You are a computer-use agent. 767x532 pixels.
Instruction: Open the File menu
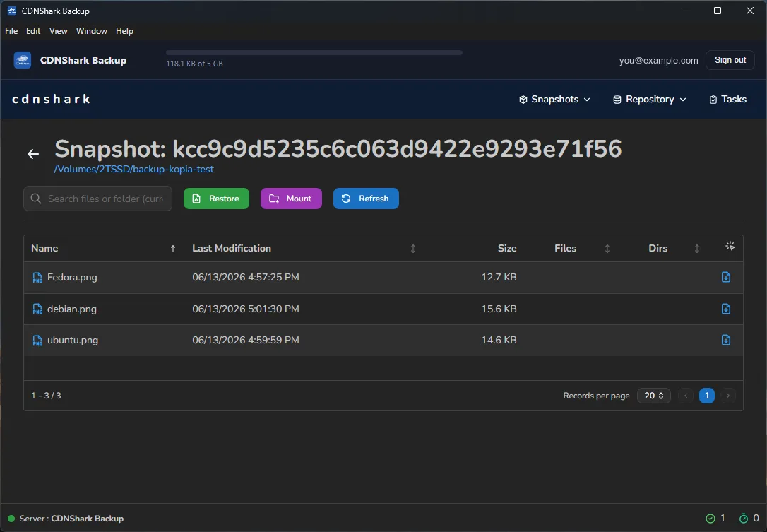11,31
